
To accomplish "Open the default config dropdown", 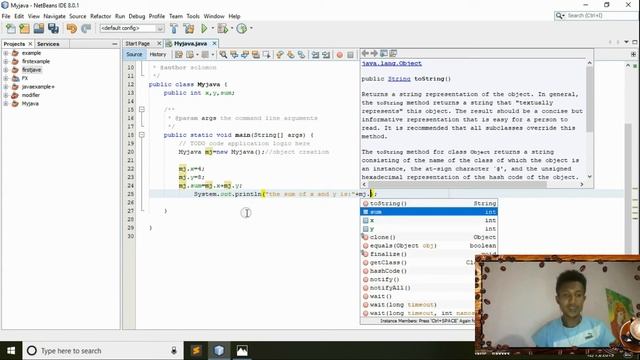I will [132, 28].
